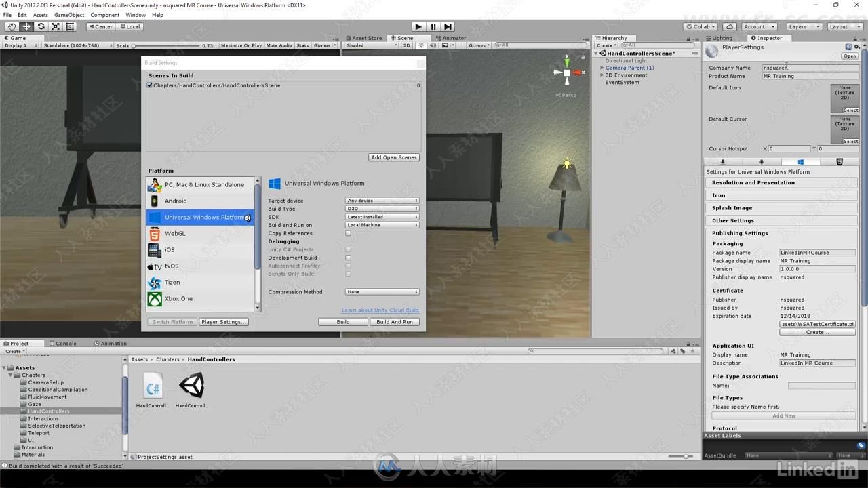
Task: Select PC, Mac & Linux Standalone platform
Action: (x=201, y=184)
